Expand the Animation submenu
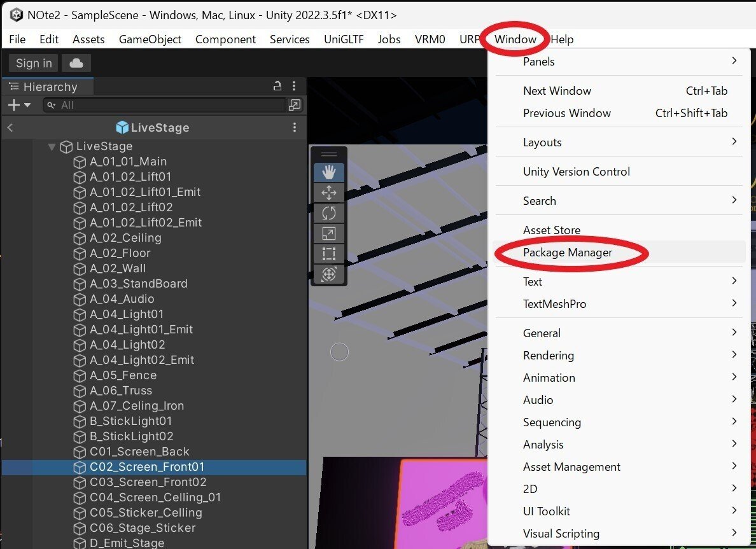 620,377
